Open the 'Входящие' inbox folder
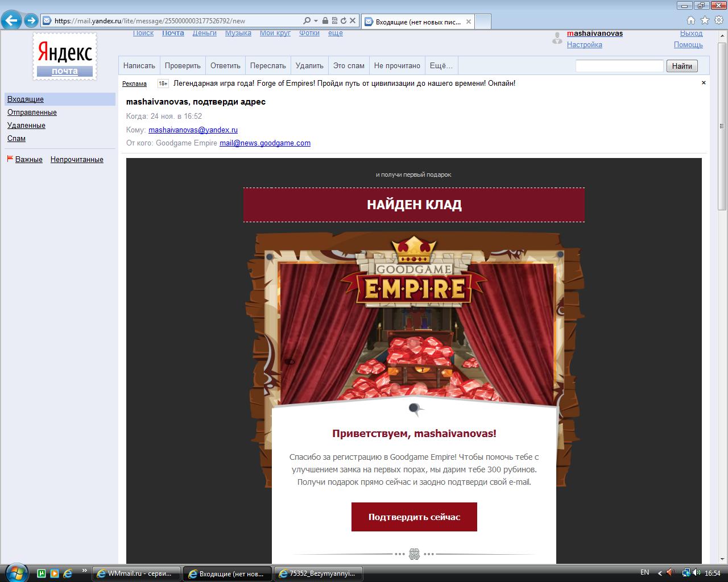This screenshot has width=728, height=582. tap(26, 99)
